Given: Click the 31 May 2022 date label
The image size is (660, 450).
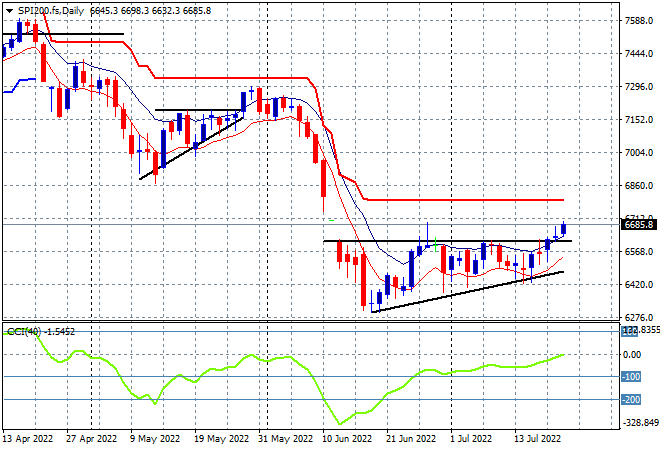Looking at the screenshot, I should (285, 439).
